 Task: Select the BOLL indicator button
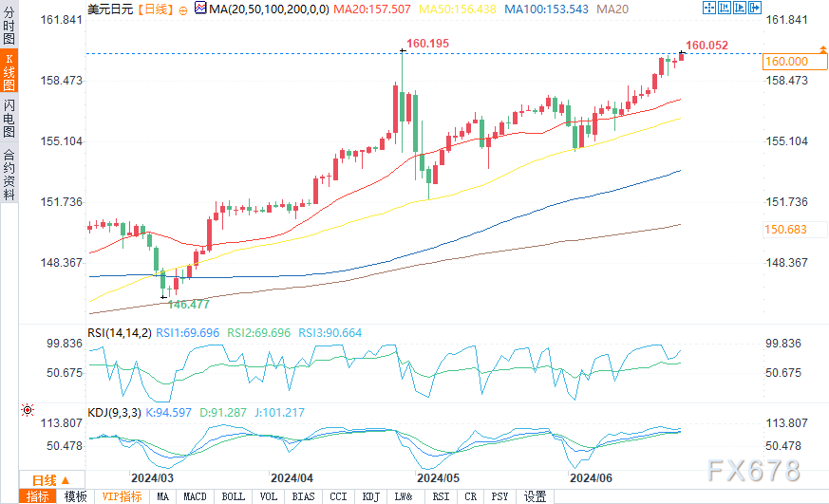tap(234, 496)
